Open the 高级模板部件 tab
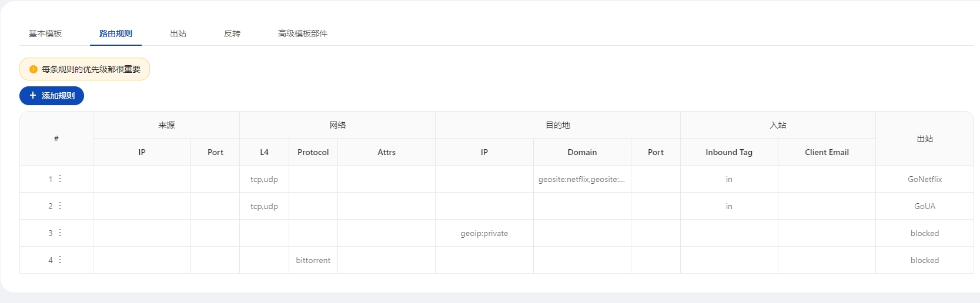 pos(303,33)
